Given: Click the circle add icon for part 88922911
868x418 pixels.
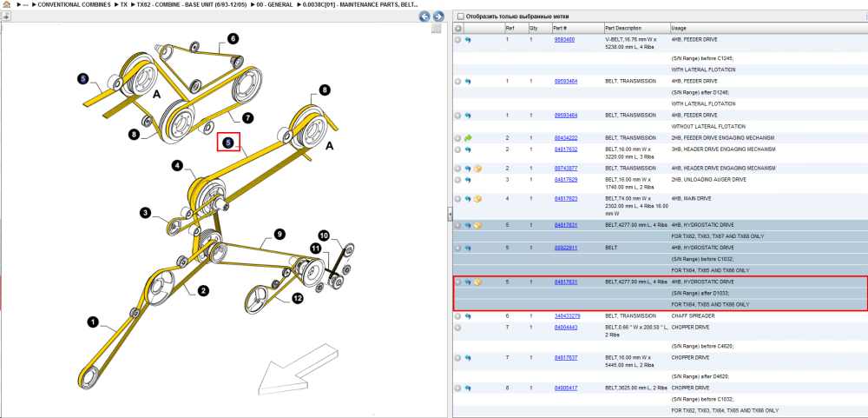Looking at the screenshot, I should pyautogui.click(x=457, y=248).
